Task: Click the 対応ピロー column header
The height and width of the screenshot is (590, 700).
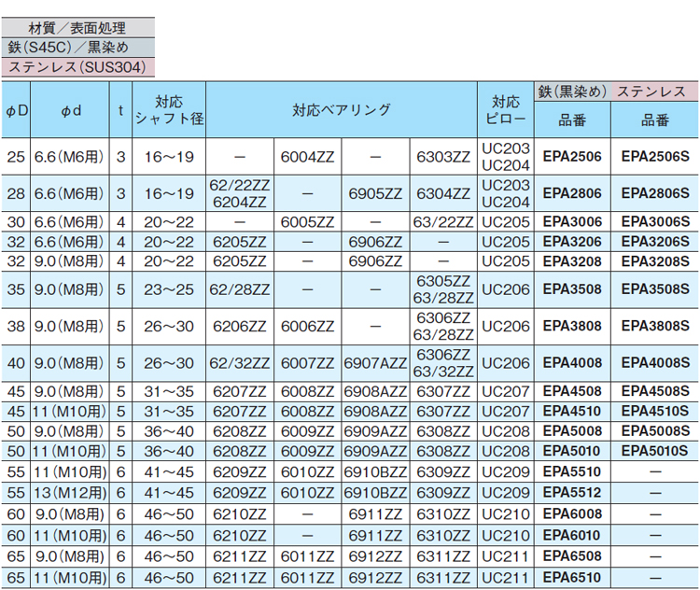Action: [505, 110]
